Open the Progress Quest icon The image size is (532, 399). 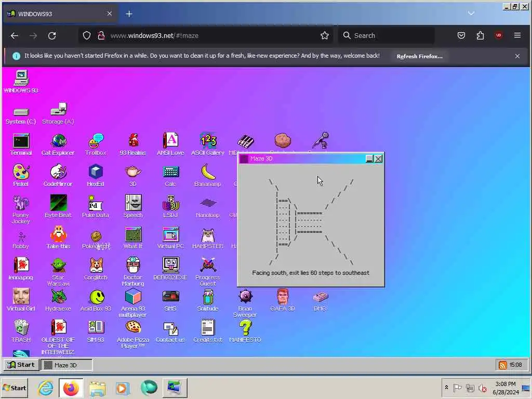click(x=208, y=271)
